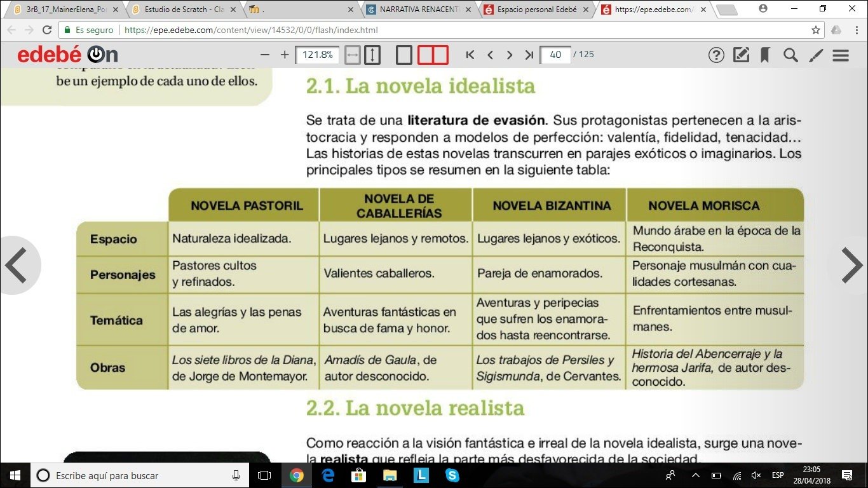Open the search magnifier in viewer toolbar
This screenshot has width=868, height=488.
point(790,55)
